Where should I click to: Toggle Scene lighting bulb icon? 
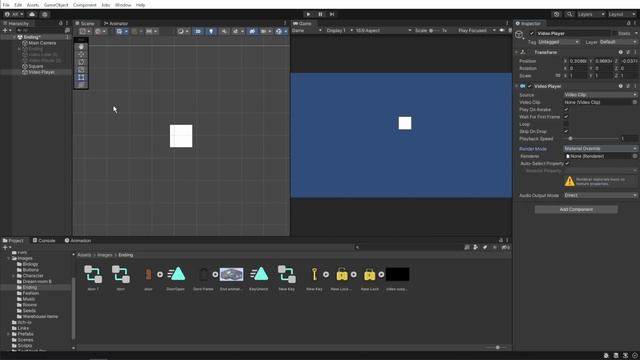click(x=211, y=31)
